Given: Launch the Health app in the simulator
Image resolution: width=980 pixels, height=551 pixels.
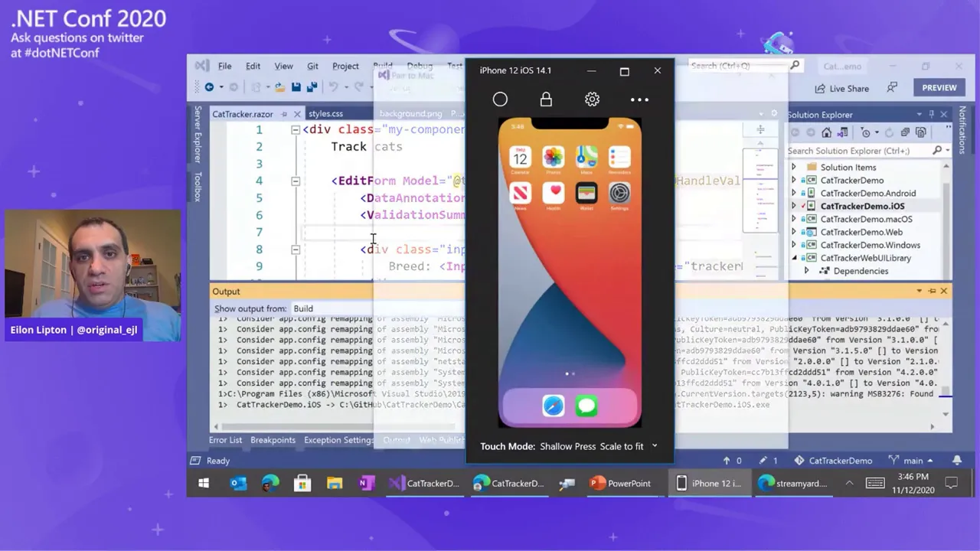Looking at the screenshot, I should click(x=553, y=193).
